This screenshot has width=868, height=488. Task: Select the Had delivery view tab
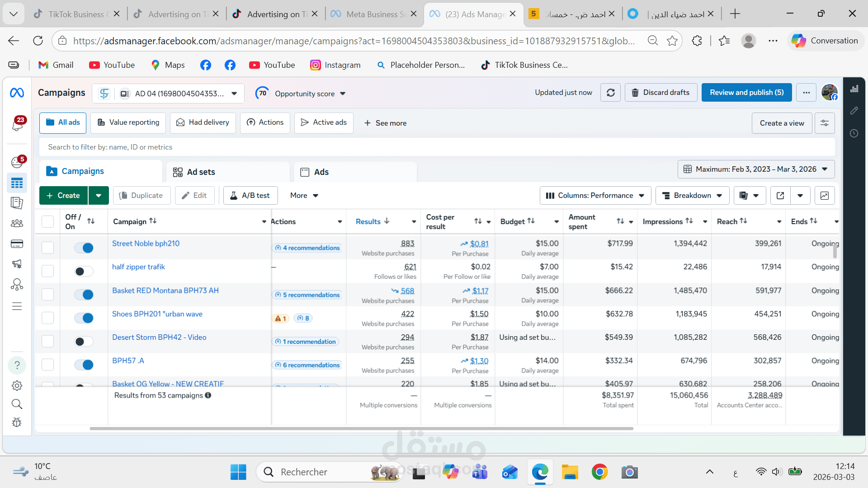point(203,122)
